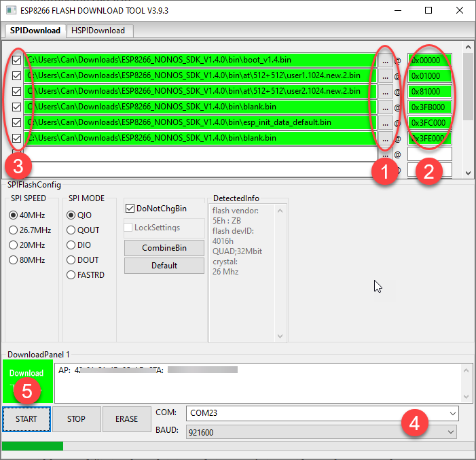Toggle checkbox for user1.1024.new.2.bin row

click(17, 75)
